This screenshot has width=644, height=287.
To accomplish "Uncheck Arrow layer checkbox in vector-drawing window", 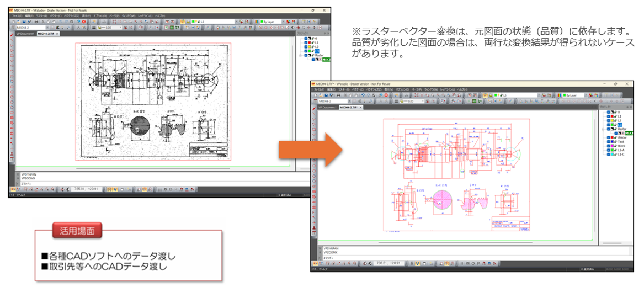I will 609,137.
